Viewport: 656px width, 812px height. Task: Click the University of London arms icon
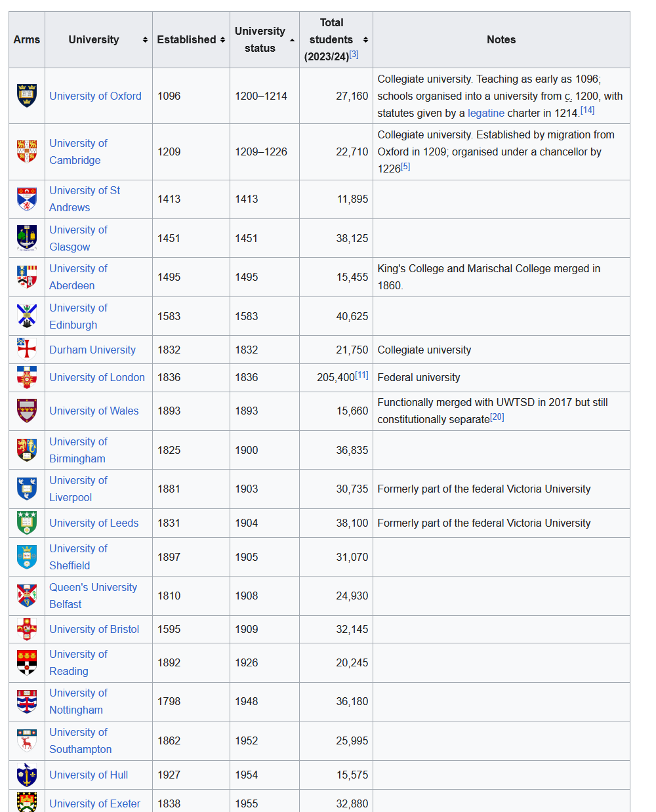[27, 377]
